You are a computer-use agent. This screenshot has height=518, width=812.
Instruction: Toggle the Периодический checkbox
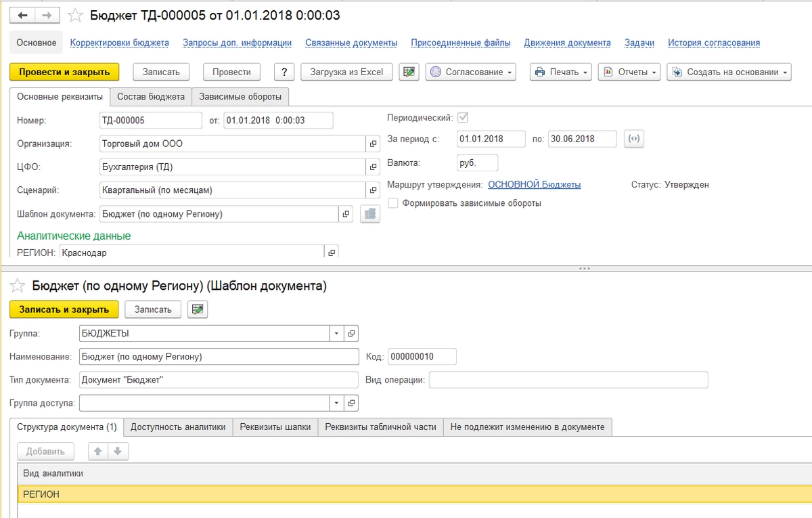click(x=463, y=117)
